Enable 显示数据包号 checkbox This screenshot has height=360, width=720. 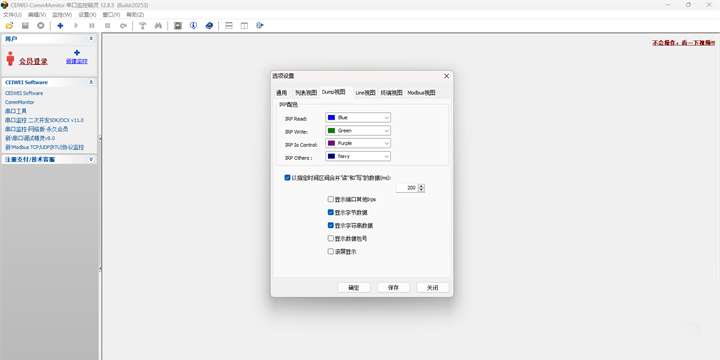click(x=331, y=239)
